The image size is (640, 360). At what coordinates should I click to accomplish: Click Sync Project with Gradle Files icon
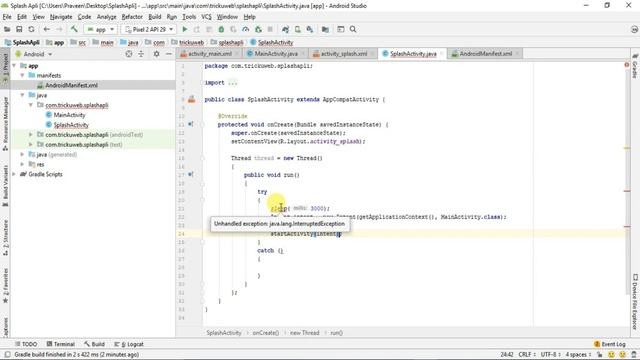285,29
